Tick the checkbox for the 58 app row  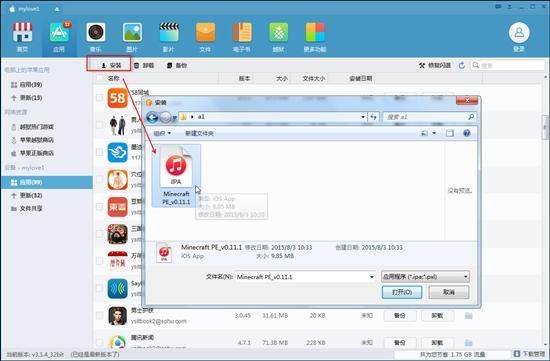(x=100, y=98)
